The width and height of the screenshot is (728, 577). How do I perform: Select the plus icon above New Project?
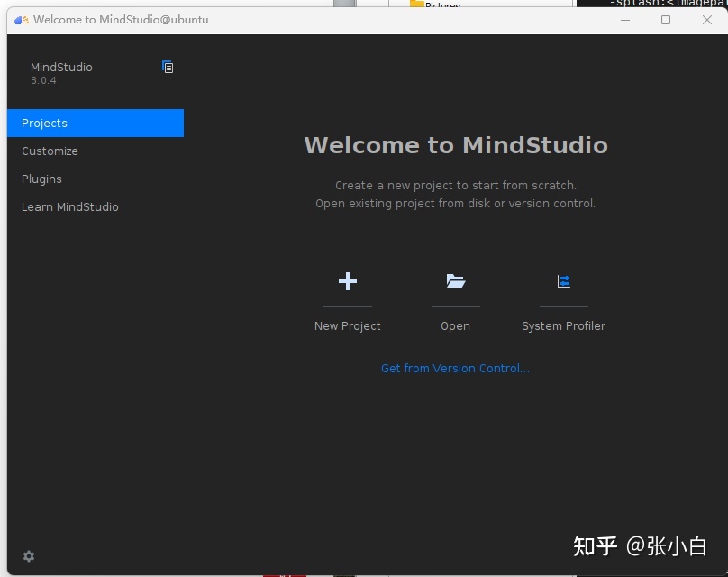347,280
